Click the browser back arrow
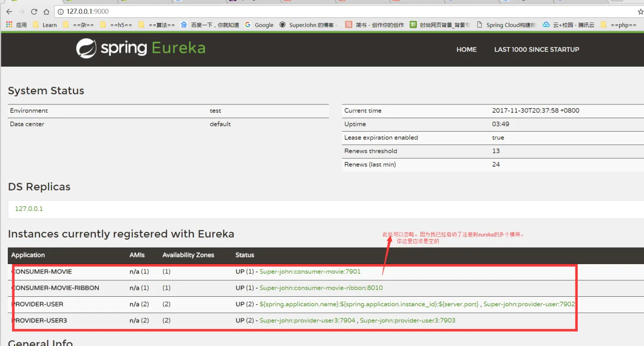Image resolution: width=644 pixels, height=346 pixels. [x=9, y=12]
